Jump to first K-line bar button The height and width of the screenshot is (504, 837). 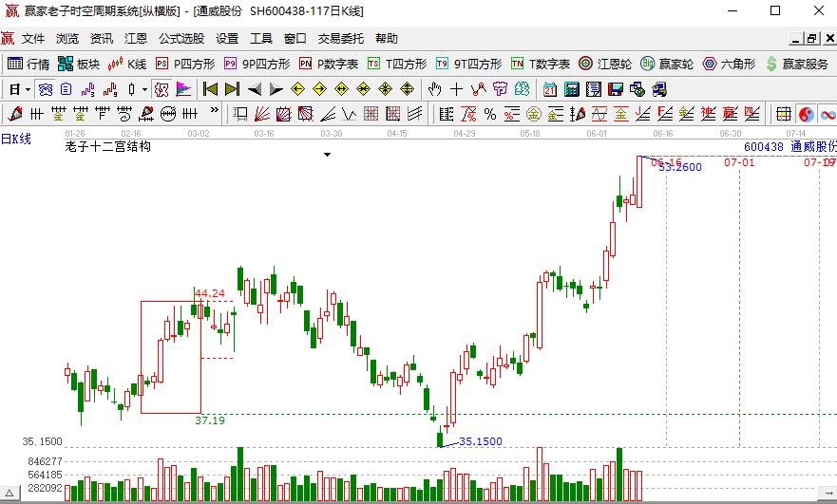click(210, 89)
